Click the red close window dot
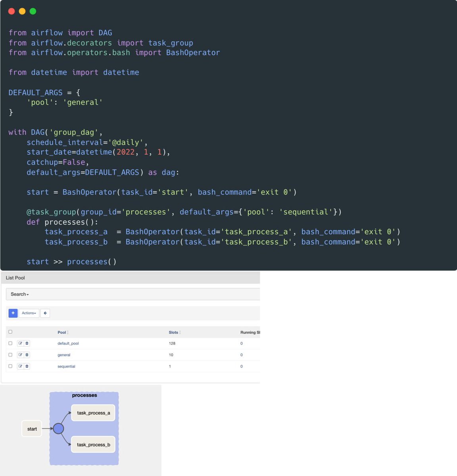 12,11
